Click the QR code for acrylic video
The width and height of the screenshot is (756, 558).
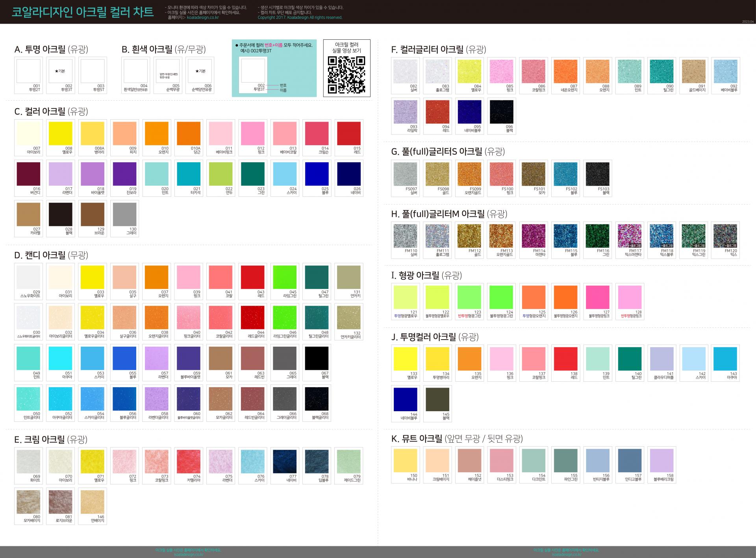(346, 75)
